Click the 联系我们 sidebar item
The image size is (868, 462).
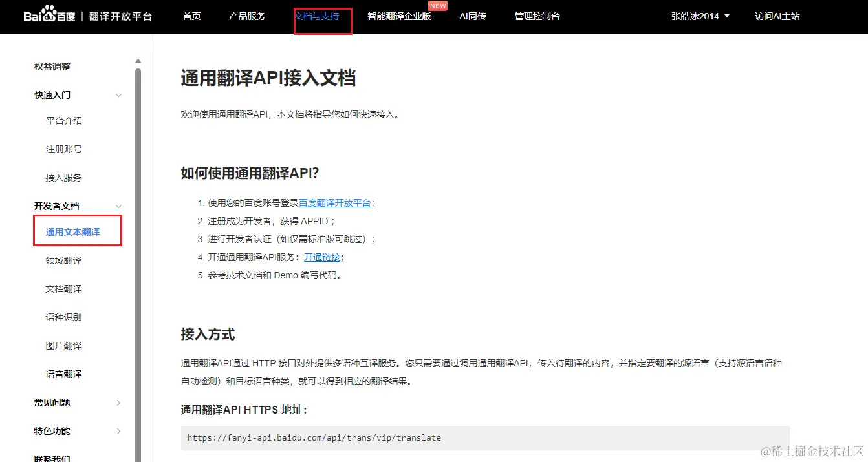click(52, 458)
